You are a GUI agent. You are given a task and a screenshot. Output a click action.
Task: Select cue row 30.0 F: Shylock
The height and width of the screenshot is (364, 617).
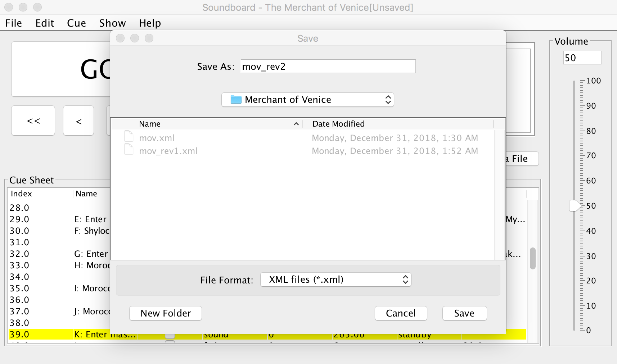click(x=59, y=231)
